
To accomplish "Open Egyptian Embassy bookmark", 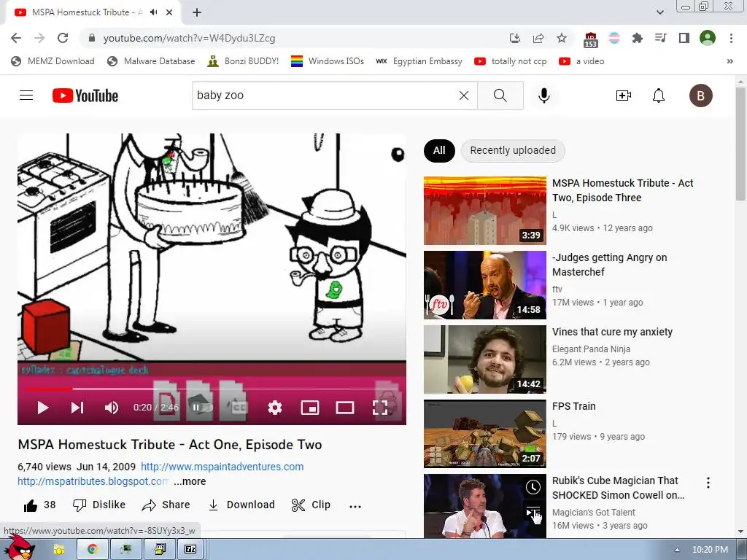I will (x=419, y=61).
